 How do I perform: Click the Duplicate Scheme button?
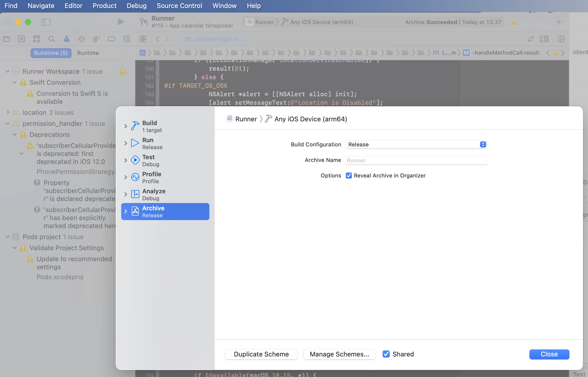click(x=261, y=354)
